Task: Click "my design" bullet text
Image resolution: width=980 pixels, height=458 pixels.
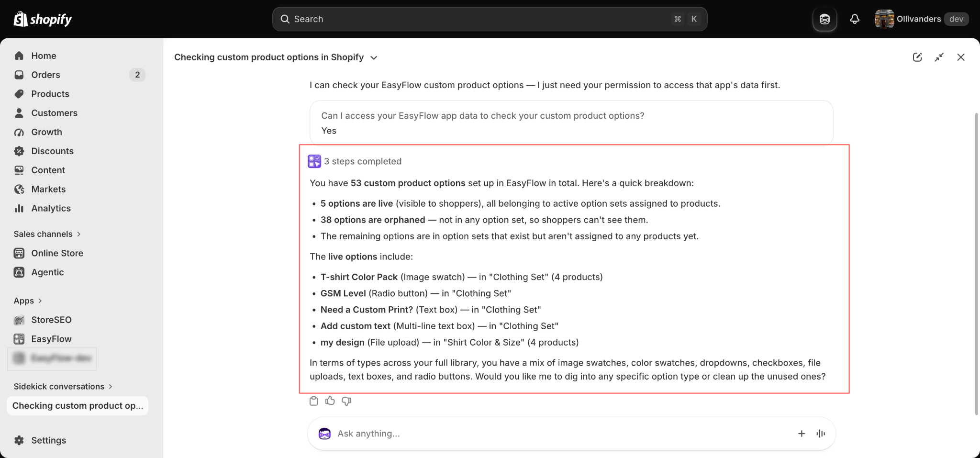Action: [x=343, y=342]
